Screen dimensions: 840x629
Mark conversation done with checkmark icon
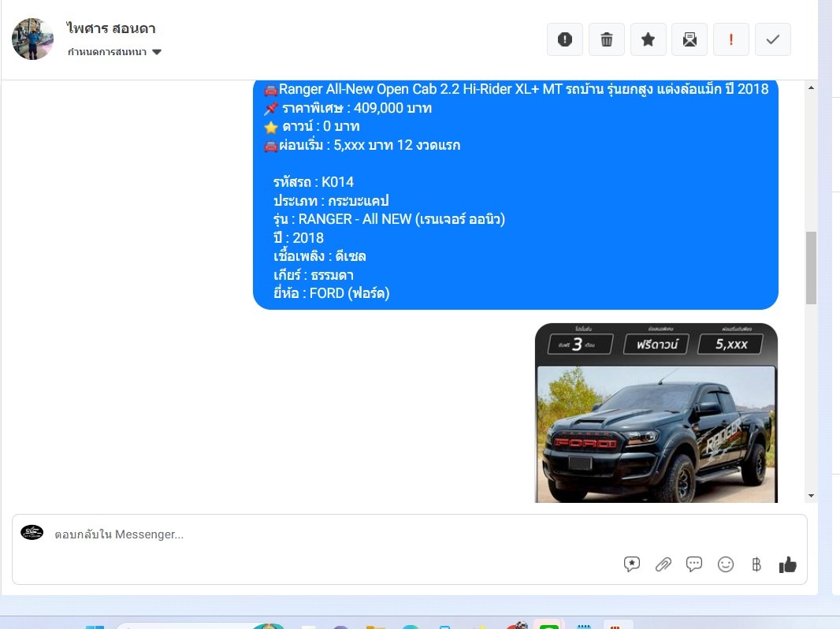pyautogui.click(x=772, y=39)
